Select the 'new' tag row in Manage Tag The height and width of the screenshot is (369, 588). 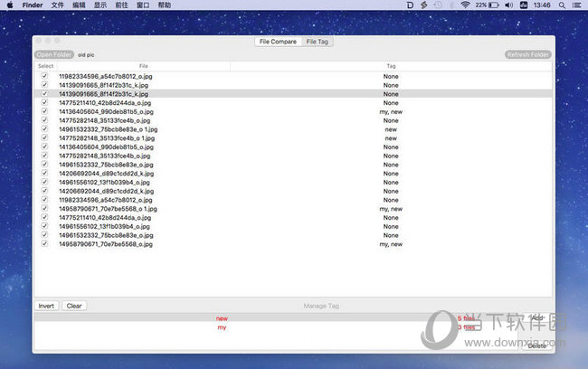click(277, 318)
